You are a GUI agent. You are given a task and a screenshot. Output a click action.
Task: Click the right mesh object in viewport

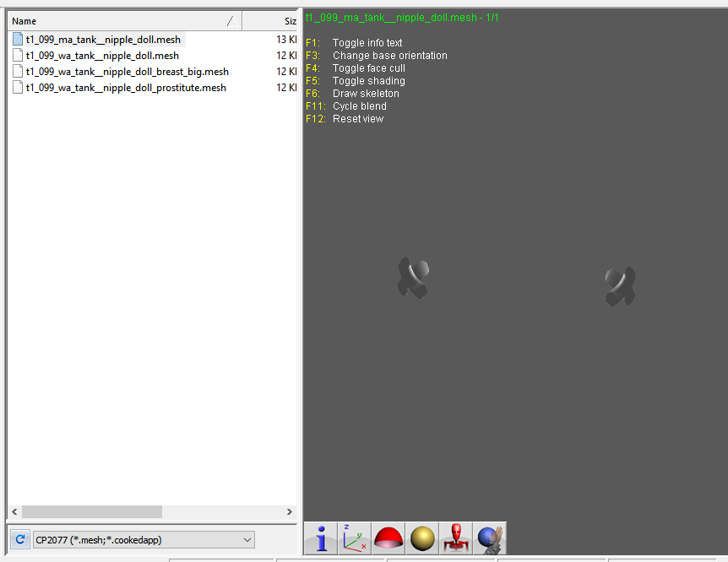(x=620, y=286)
